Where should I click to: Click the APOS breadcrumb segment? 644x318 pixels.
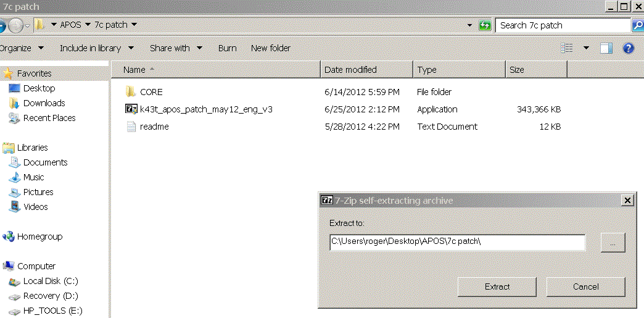click(71, 25)
